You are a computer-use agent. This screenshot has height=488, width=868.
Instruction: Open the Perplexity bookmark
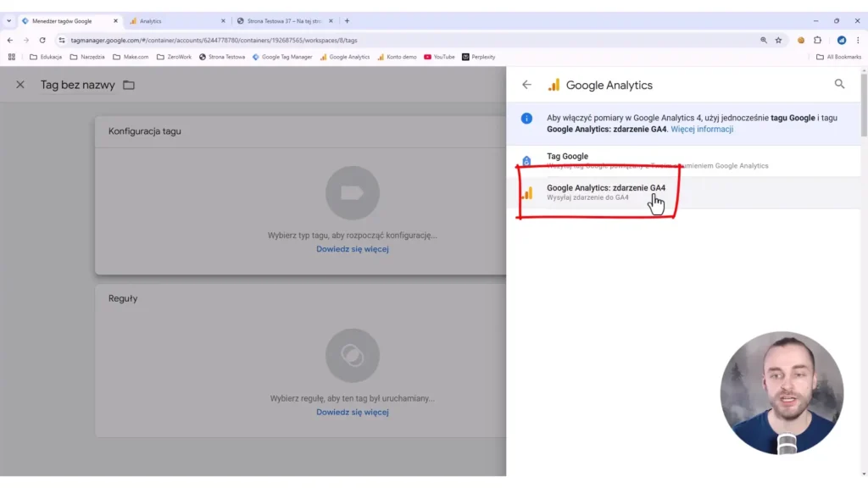pos(479,57)
